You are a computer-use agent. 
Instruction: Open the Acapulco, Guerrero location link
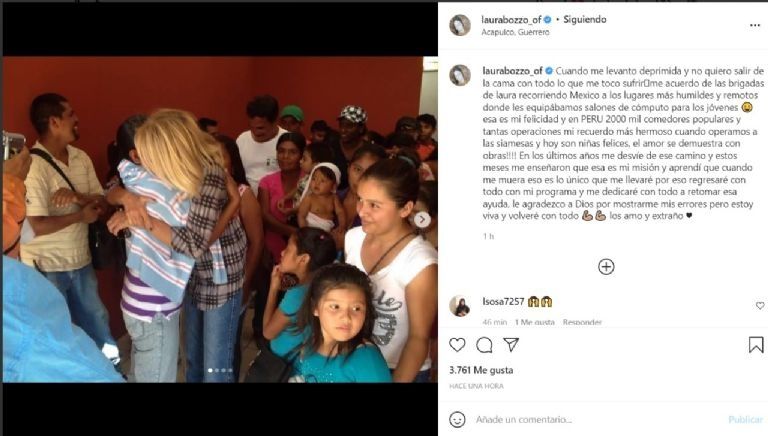click(515, 32)
